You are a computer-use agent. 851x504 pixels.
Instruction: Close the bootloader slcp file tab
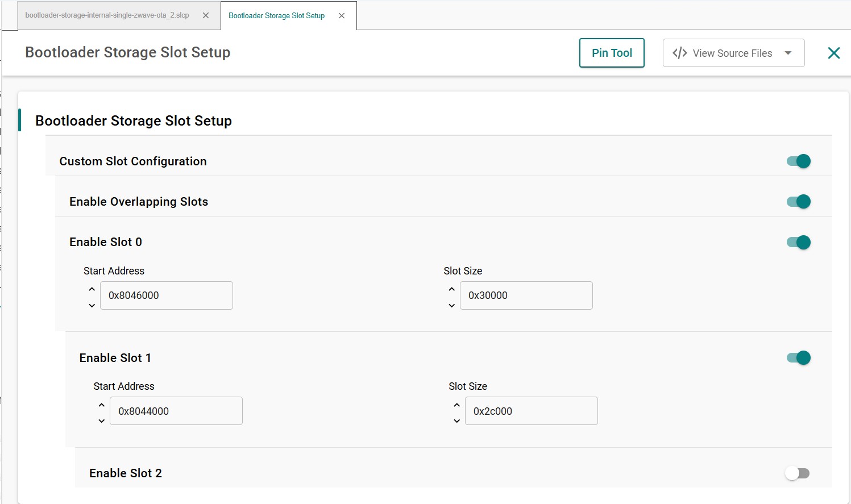pyautogui.click(x=206, y=15)
